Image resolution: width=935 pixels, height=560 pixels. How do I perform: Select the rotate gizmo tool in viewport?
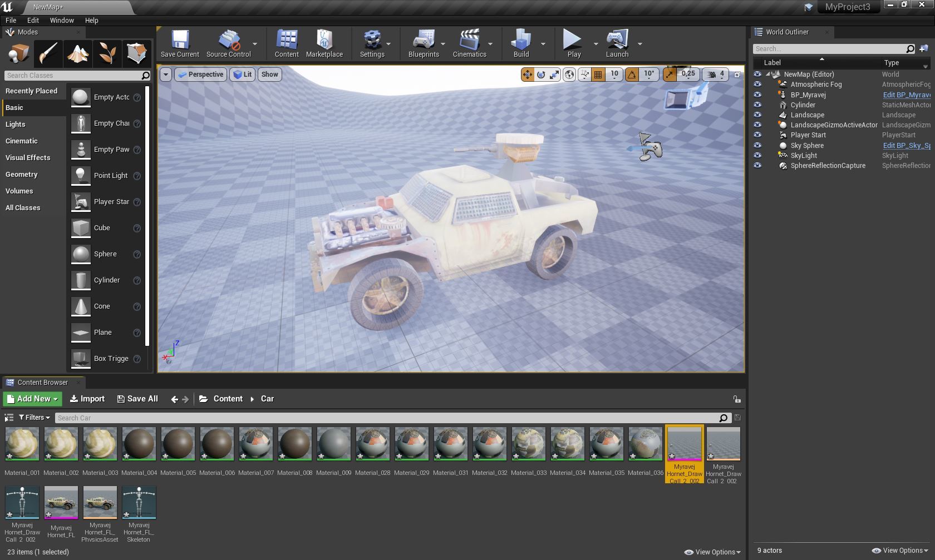point(540,75)
